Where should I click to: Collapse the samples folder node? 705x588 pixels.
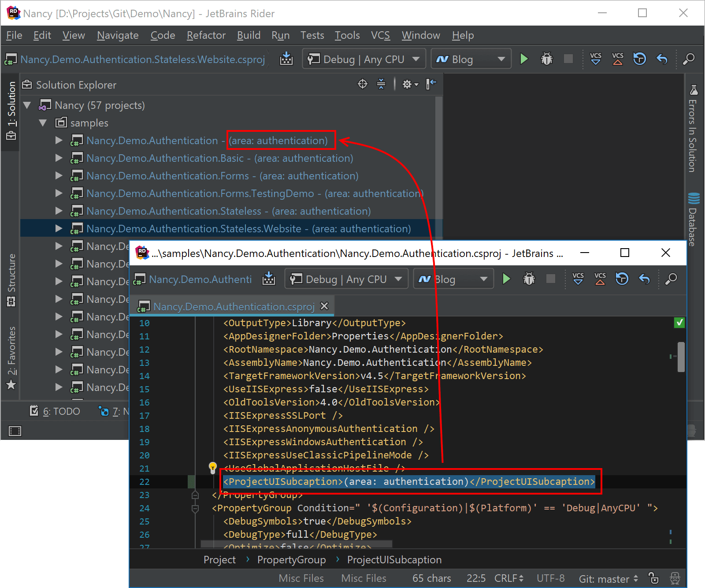coord(43,123)
